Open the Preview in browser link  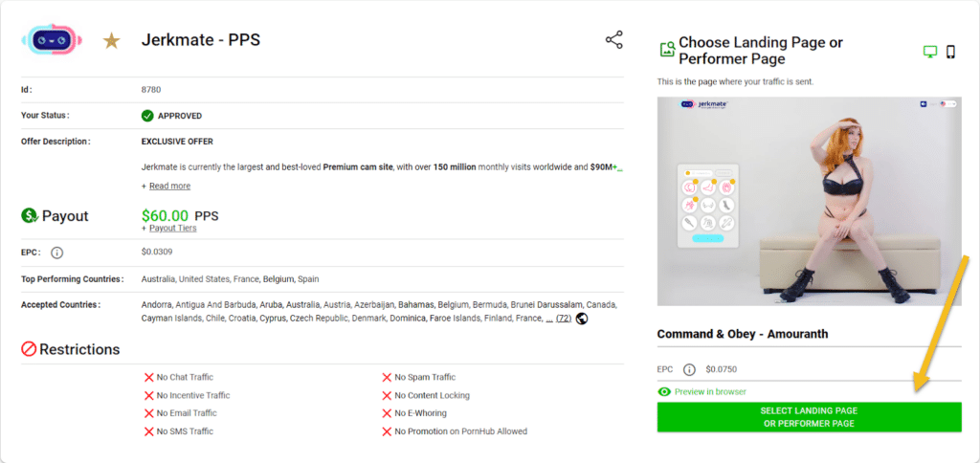(709, 391)
